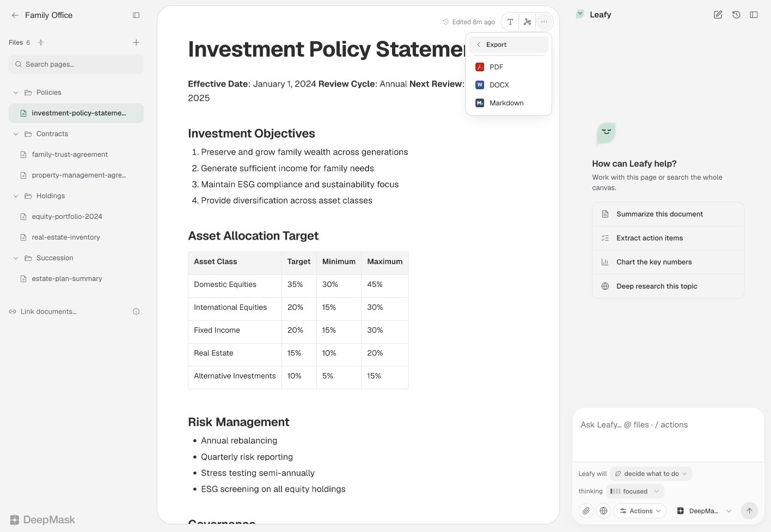771x532 pixels.
Task: Toggle web search globe icon
Action: 603,511
